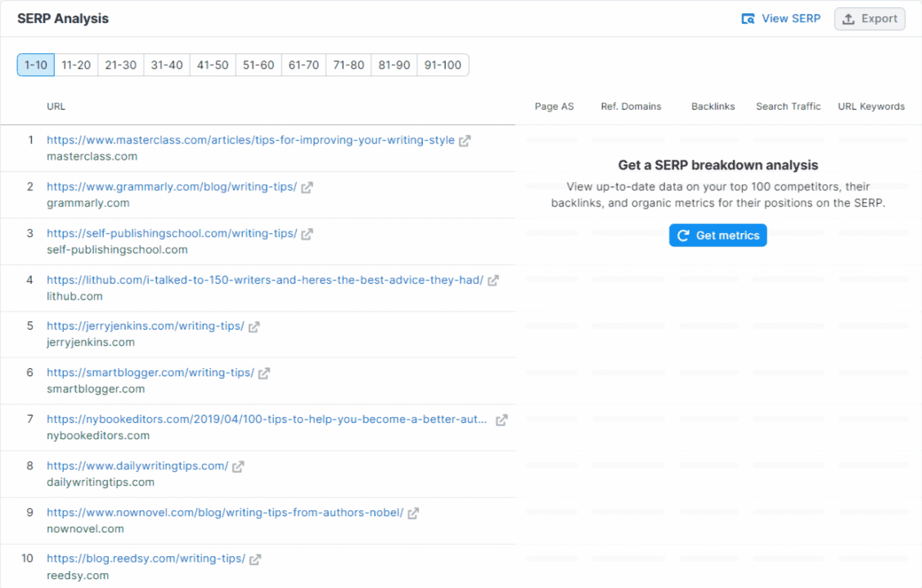Open the grammarly.com blog writing-tips link

click(x=172, y=186)
